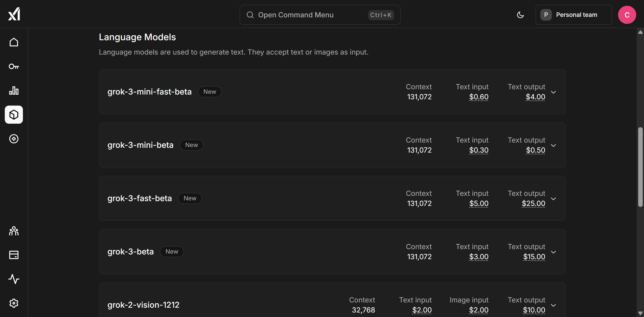Open the settings gear icon

tap(14, 303)
